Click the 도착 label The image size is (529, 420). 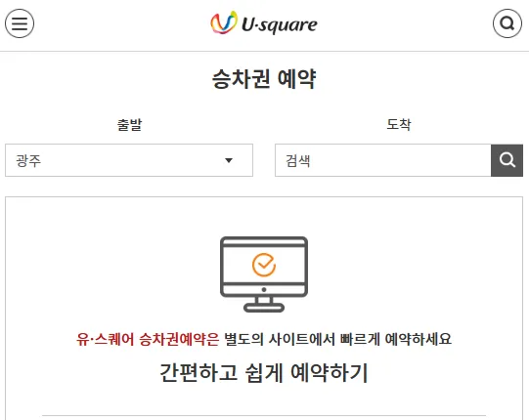(399, 124)
